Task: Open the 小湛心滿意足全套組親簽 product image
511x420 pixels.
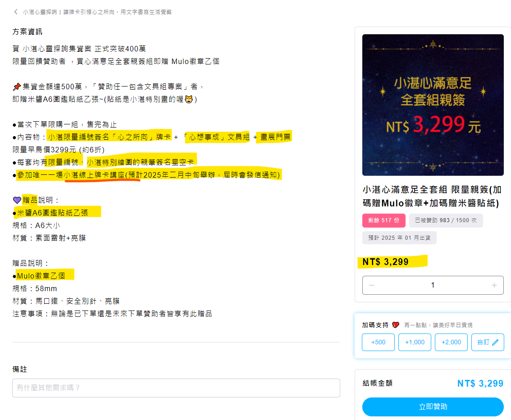Action: point(433,105)
